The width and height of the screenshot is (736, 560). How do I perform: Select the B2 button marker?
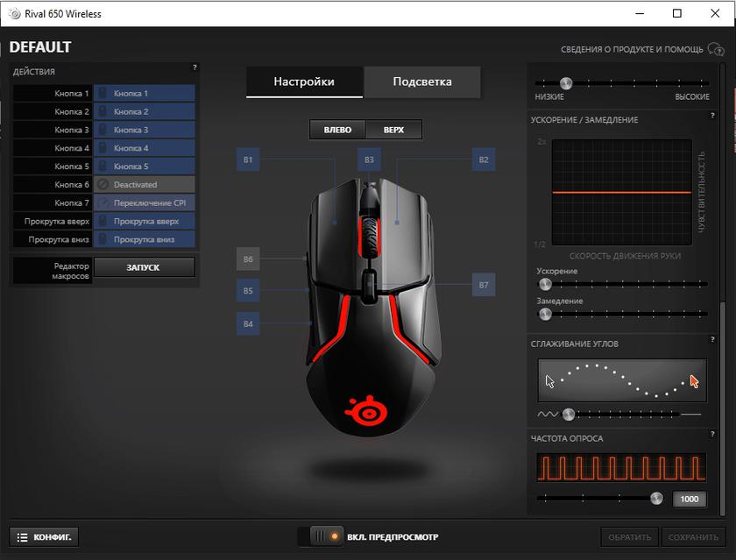tap(483, 159)
